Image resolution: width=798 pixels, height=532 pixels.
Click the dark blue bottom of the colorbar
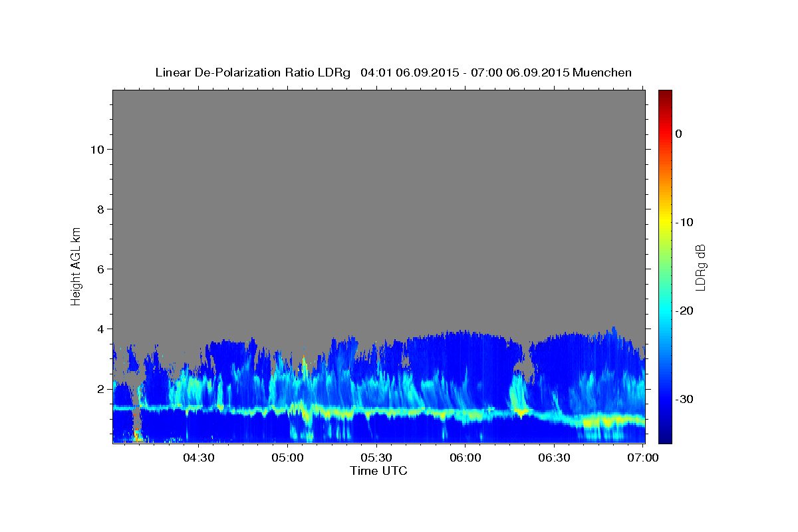click(x=665, y=438)
